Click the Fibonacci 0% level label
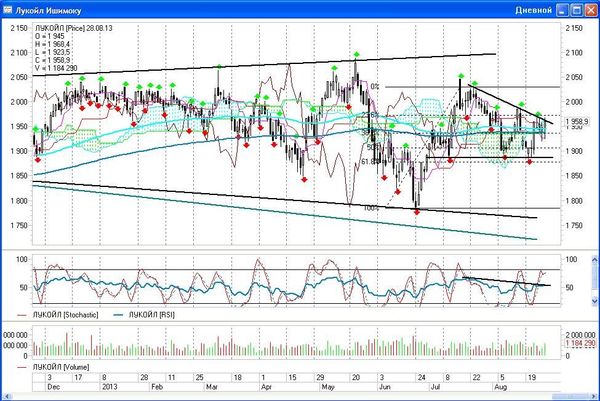The width and height of the screenshot is (600, 401). 375,86
